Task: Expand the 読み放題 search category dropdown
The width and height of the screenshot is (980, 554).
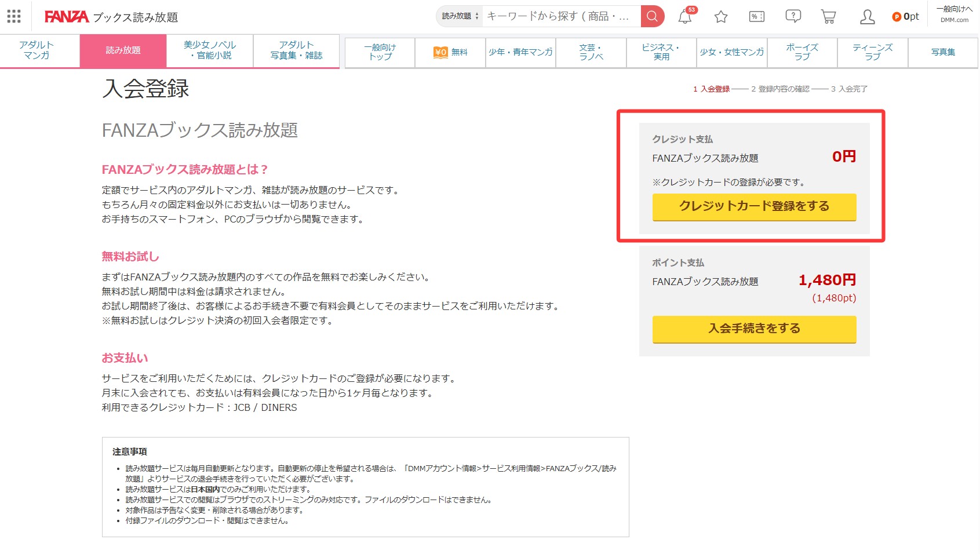Action: 460,16
